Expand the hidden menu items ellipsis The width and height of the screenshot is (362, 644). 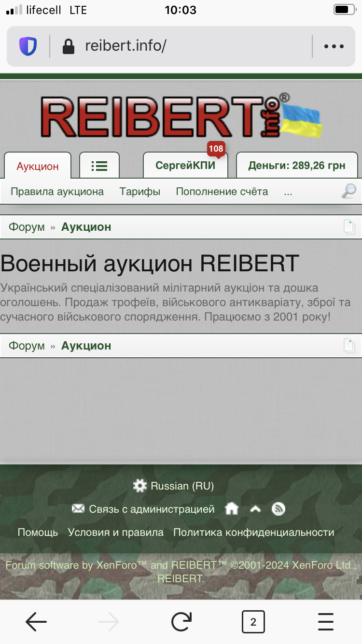(x=288, y=192)
